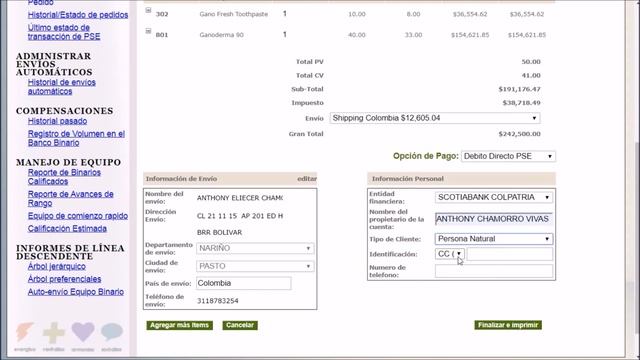The width and height of the screenshot is (640, 360).
Task: Open the Envío shipping method dropdown
Action: (435, 118)
